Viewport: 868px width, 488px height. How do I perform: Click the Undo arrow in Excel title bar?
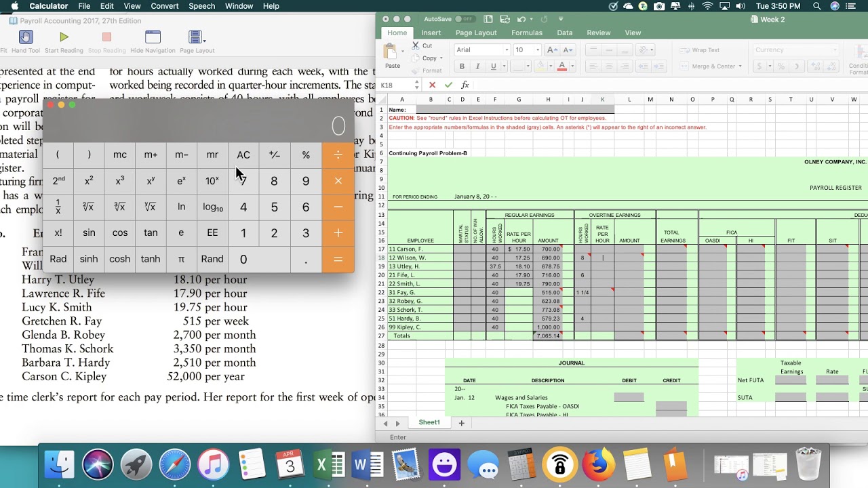pos(521,19)
